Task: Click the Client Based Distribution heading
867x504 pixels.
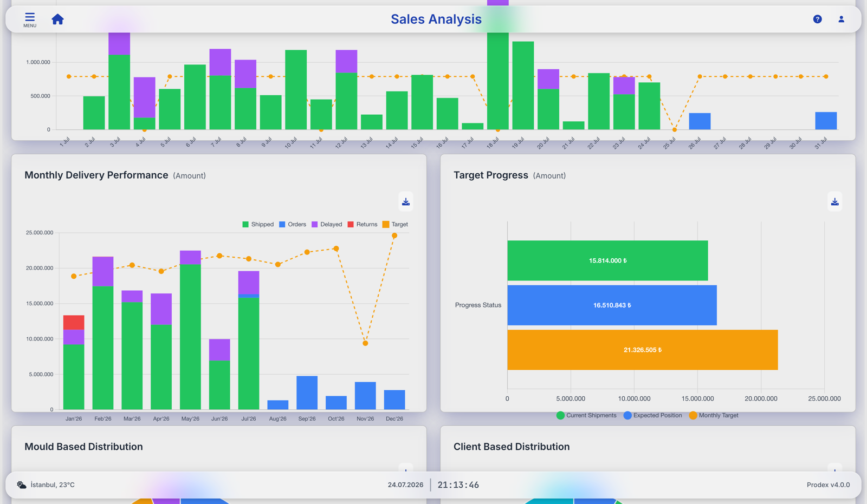Action: [512, 447]
